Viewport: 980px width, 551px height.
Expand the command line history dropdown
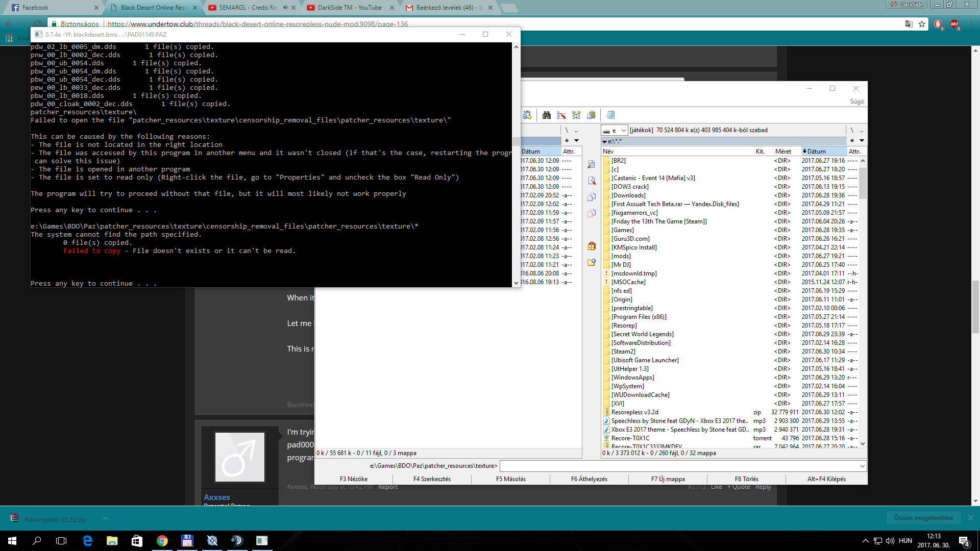[x=862, y=466]
